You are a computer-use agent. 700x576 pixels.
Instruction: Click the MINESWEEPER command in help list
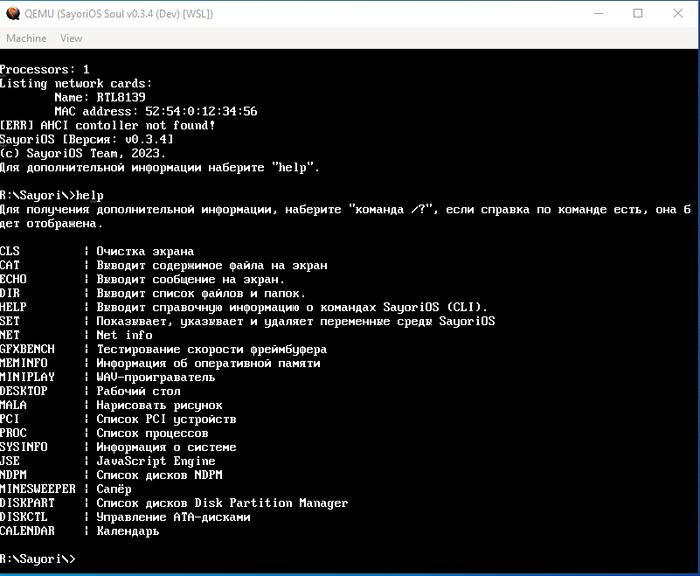[38, 489]
